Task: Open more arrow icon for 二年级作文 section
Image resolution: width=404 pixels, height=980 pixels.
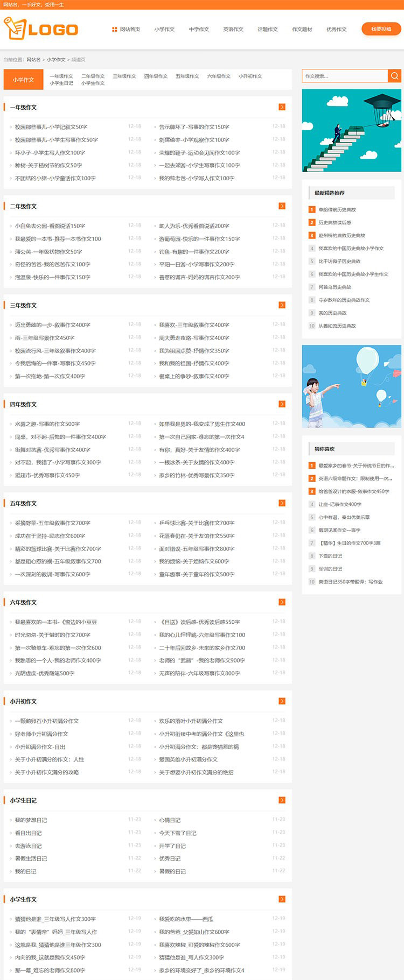Action: pyautogui.click(x=282, y=206)
